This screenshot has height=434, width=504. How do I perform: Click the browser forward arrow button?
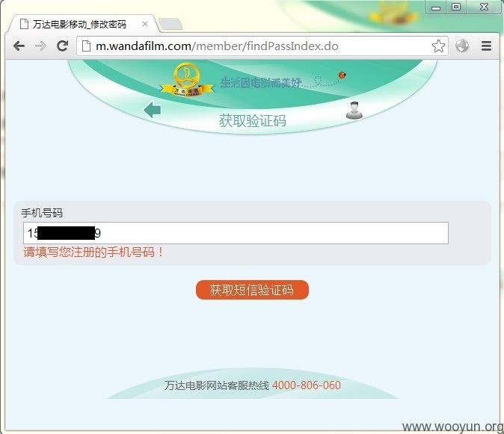click(x=40, y=46)
